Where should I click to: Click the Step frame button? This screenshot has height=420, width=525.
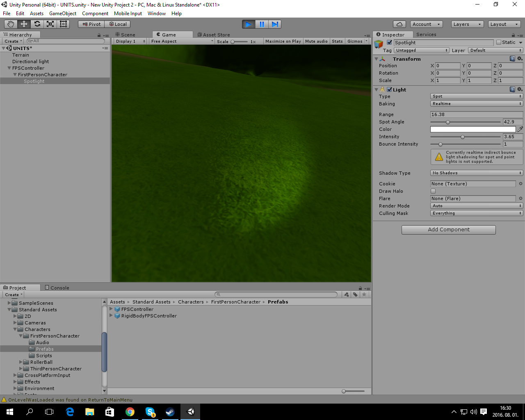(x=275, y=24)
